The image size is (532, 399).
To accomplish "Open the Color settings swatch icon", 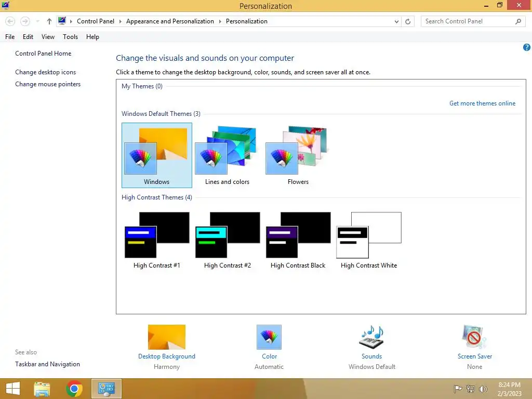I will point(269,337).
